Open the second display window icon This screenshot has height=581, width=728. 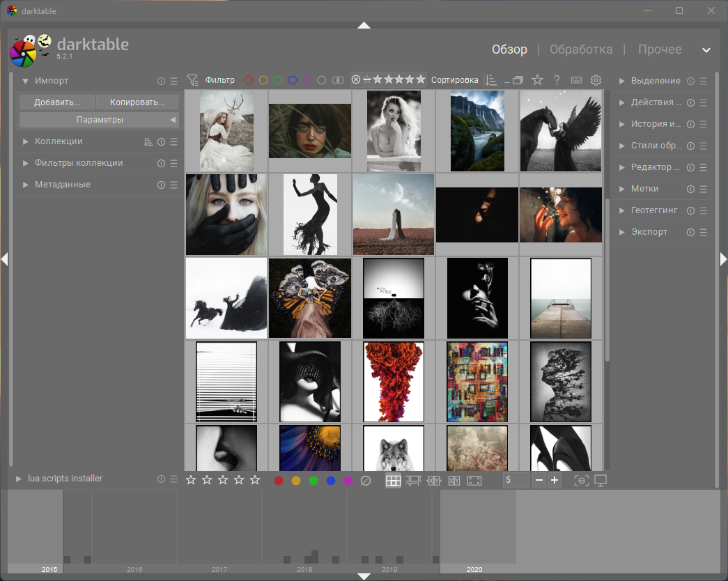tap(601, 481)
